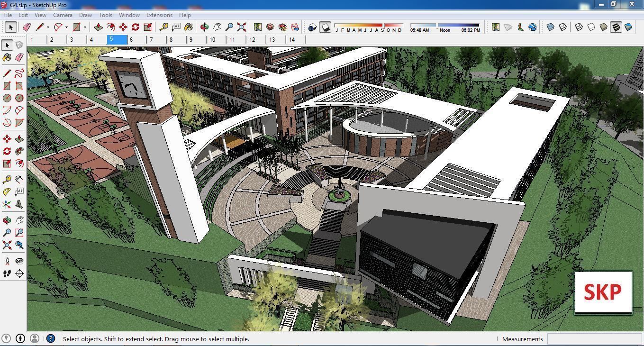Open the Draw menu
644x346 pixels.
click(85, 15)
